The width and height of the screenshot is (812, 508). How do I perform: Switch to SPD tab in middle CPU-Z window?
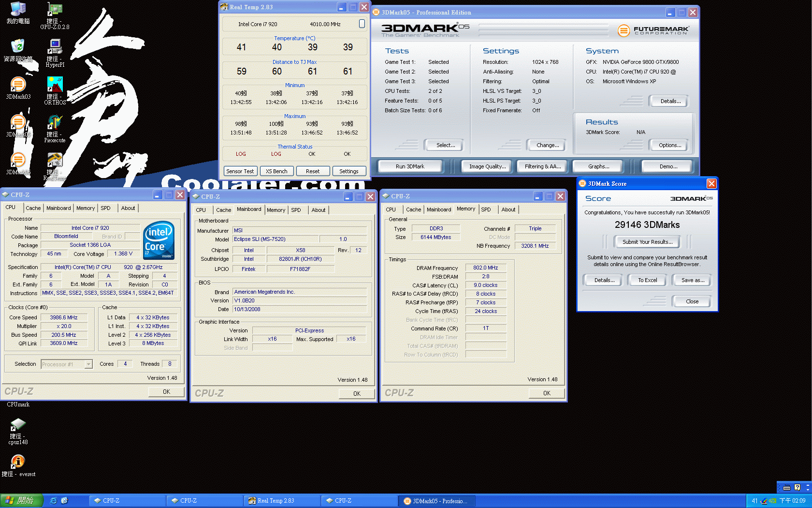click(296, 210)
